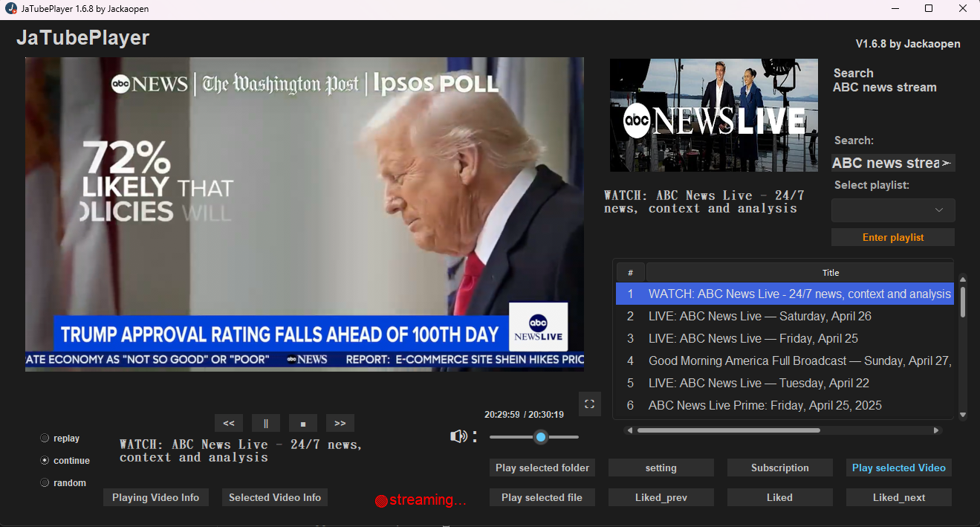Click the main video playback area

[305, 214]
